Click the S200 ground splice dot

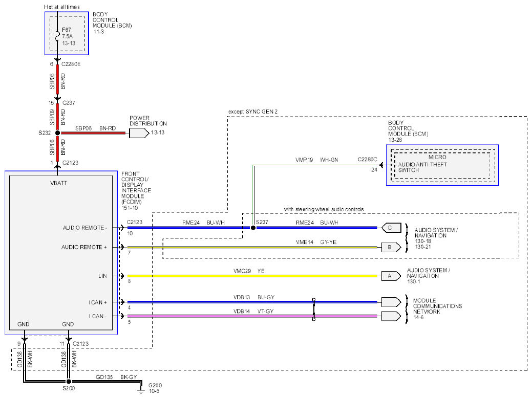tap(69, 382)
